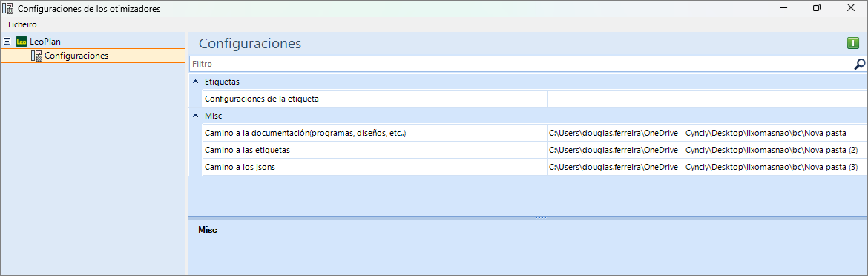Click the LeoPlan logo icon in the tree
Viewport: 868px width, 276px height.
pos(22,41)
